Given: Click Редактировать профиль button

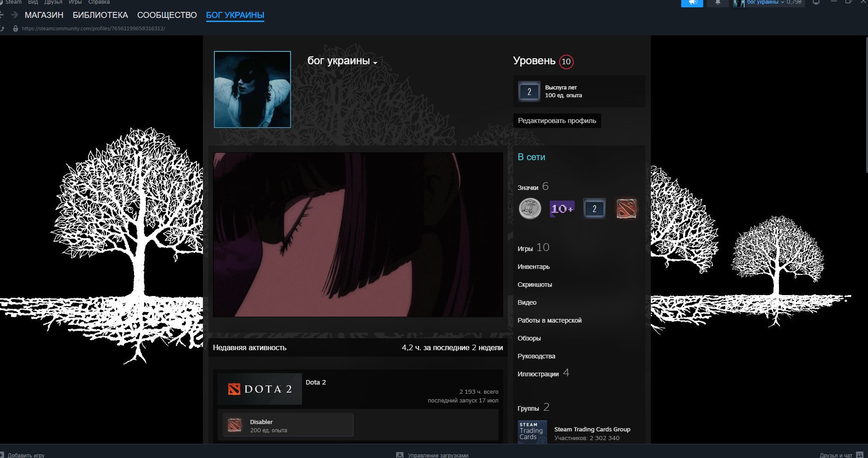Looking at the screenshot, I should [557, 121].
